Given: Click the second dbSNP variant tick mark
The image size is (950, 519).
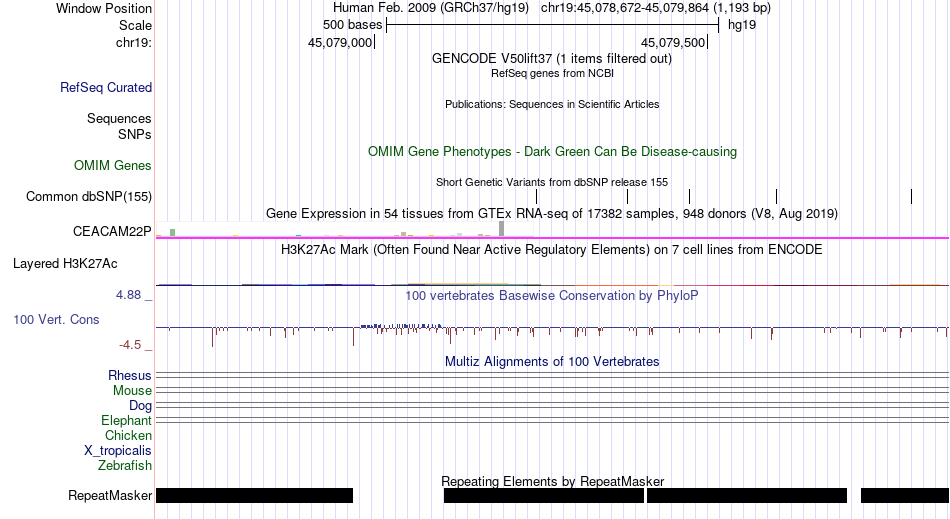Looking at the screenshot, I should coord(628,196).
